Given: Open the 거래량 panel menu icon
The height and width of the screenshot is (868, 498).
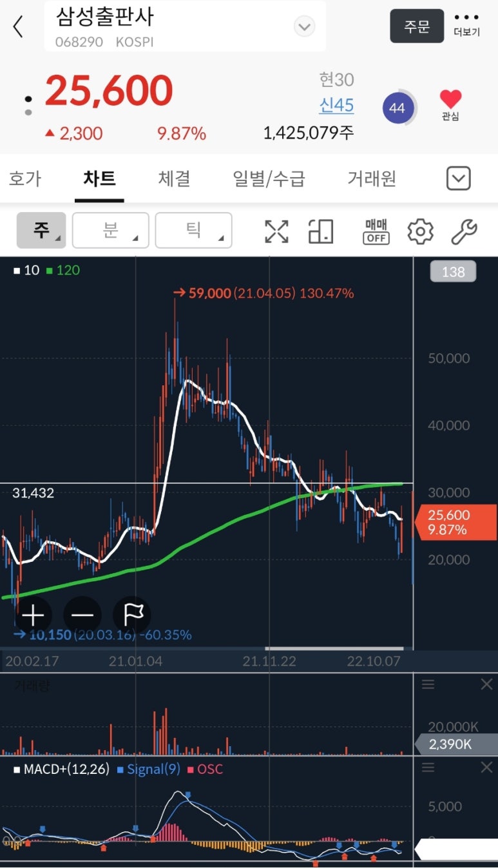Looking at the screenshot, I should pos(428,684).
